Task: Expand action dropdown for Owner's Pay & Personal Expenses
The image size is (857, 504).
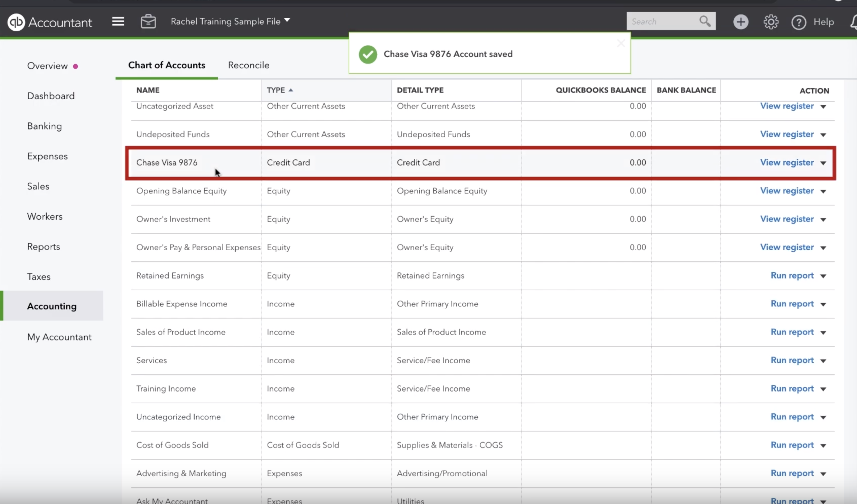Action: pos(823,248)
